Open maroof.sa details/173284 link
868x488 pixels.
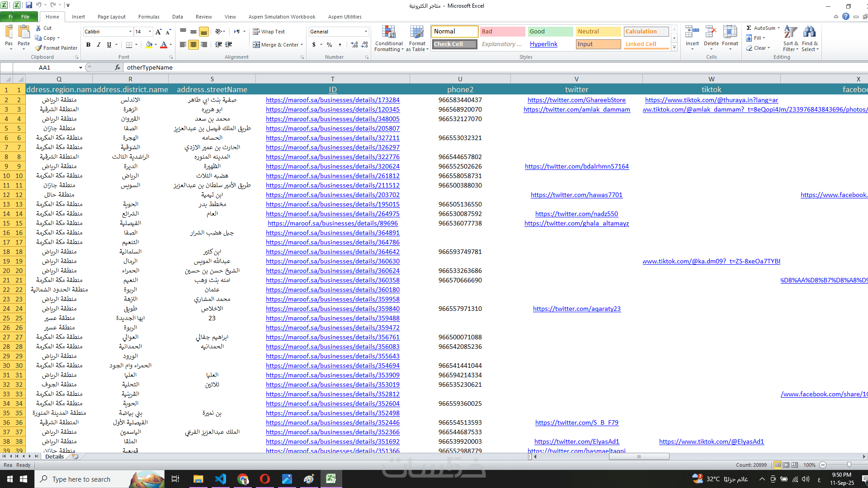(332, 100)
